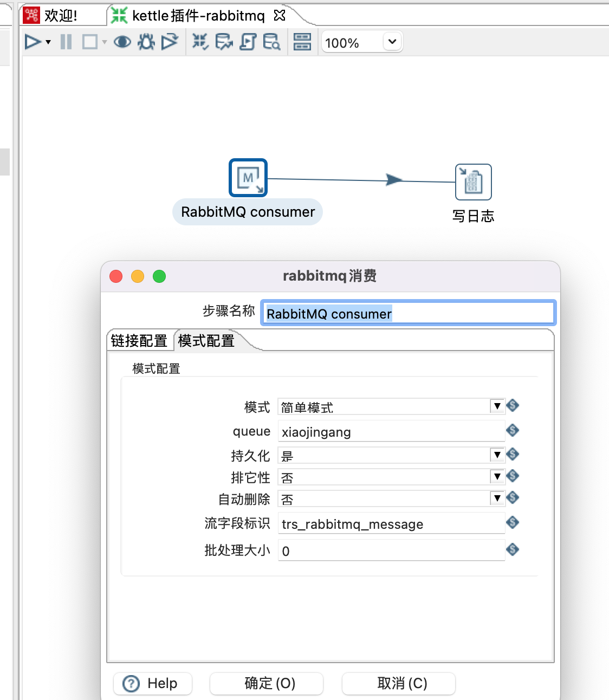Switch to the 链接配置 tab
The height and width of the screenshot is (700, 609).
139,341
